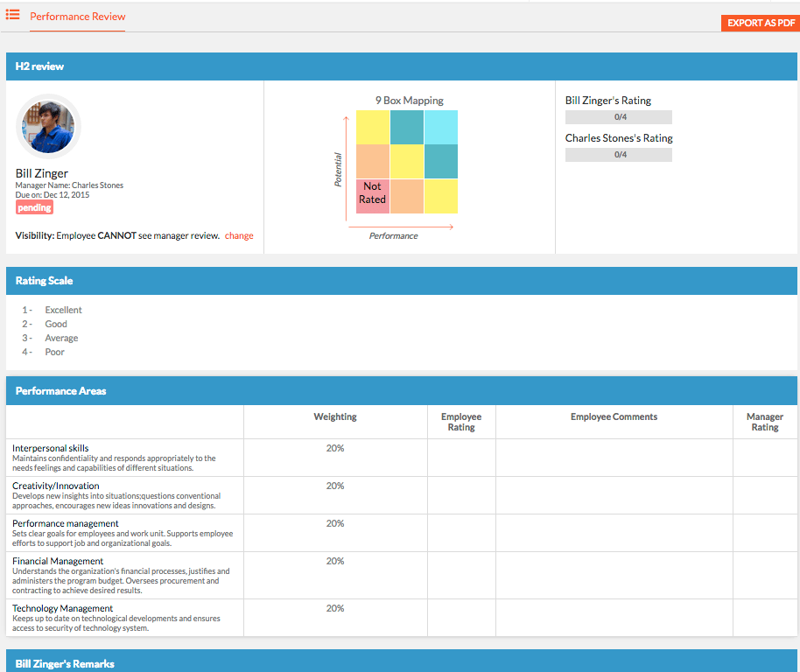The image size is (800, 672).
Task: Click Bill Zinger's Rating 0/4 progress bar
Action: [618, 117]
